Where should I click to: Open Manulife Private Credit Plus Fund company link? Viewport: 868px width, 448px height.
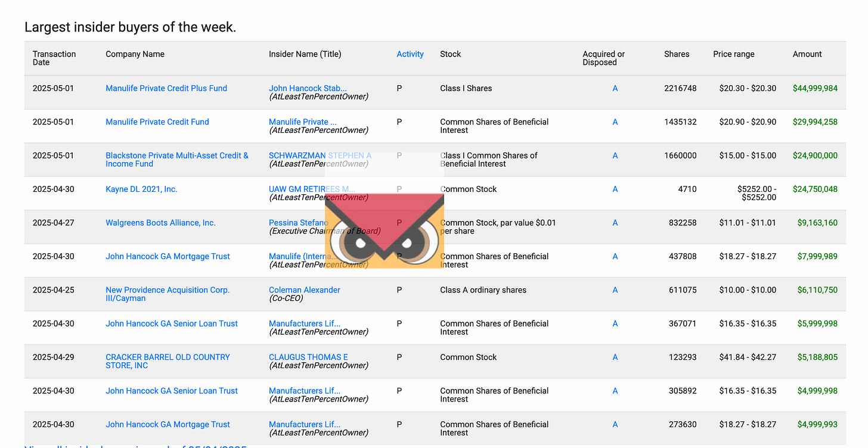pos(166,88)
